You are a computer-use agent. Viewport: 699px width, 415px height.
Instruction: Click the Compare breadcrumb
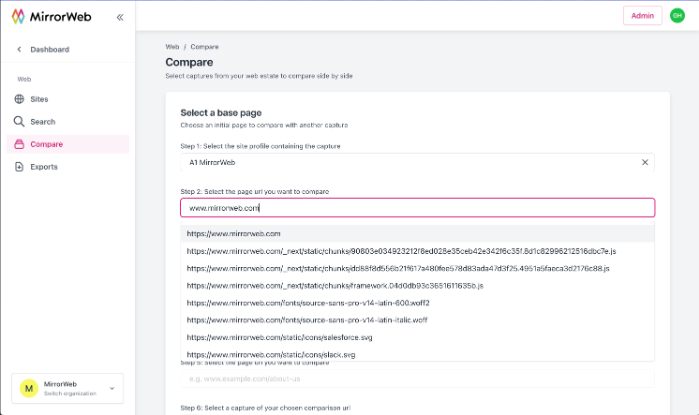[x=205, y=47]
